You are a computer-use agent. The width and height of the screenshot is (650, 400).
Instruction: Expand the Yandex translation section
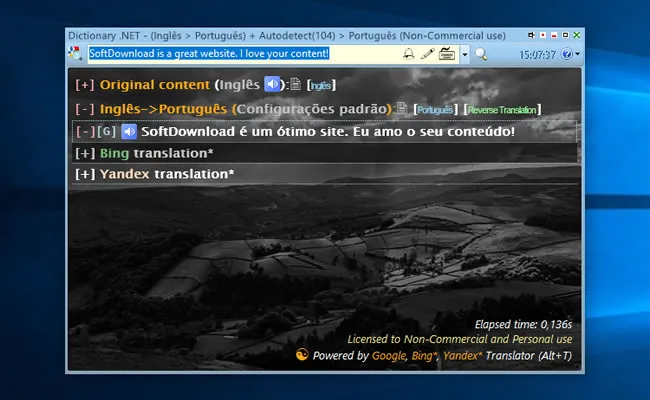(x=85, y=174)
